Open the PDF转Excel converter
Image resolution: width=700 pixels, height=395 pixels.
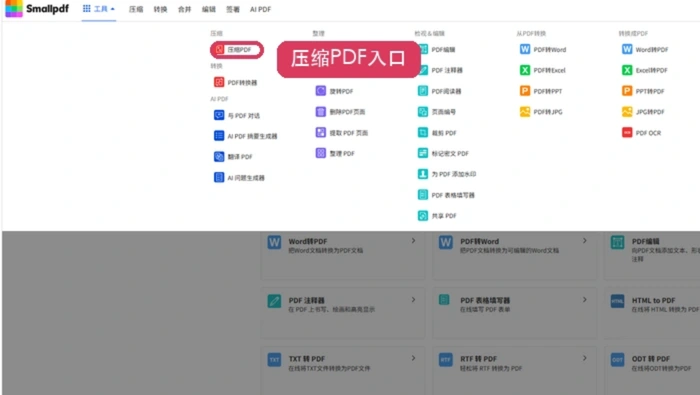coord(543,70)
